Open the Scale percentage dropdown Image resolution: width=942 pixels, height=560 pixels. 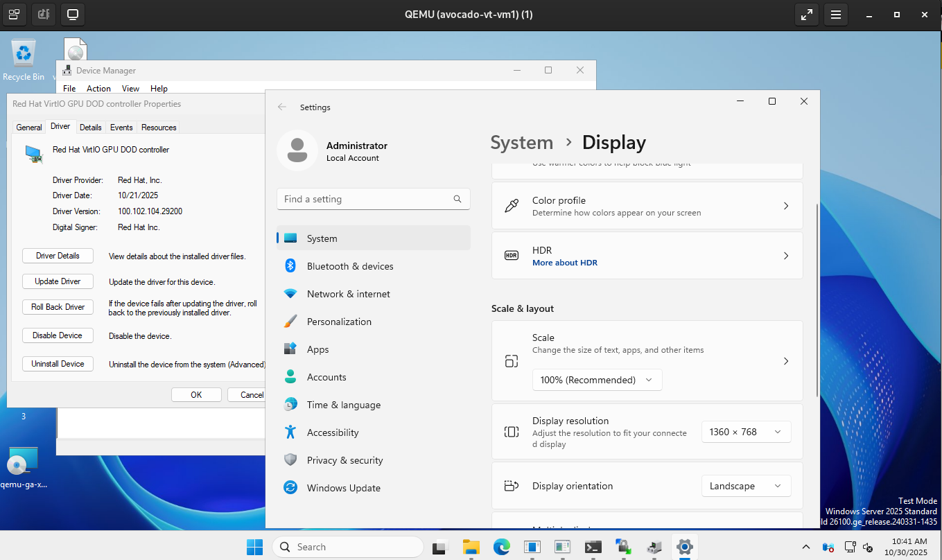pos(597,380)
